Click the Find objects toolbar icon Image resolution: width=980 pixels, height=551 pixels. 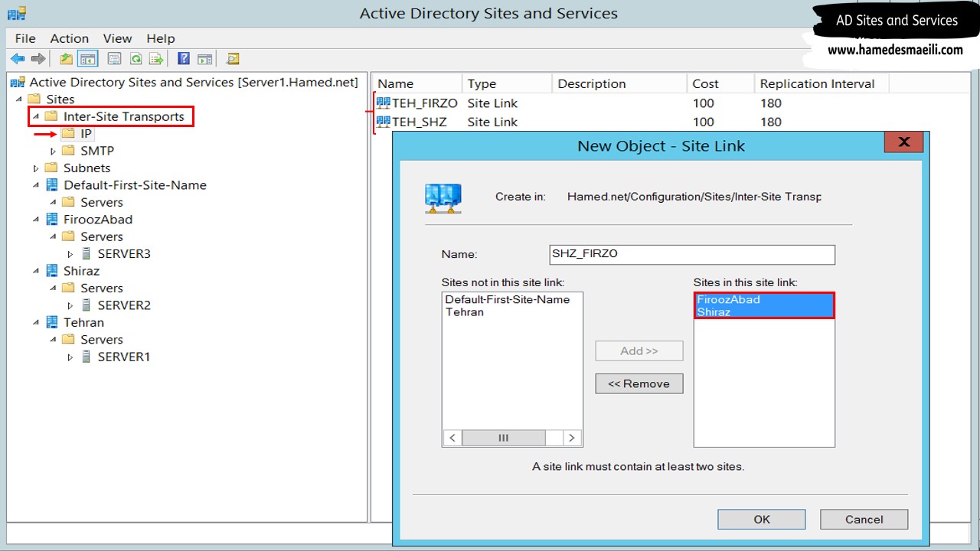point(233,59)
